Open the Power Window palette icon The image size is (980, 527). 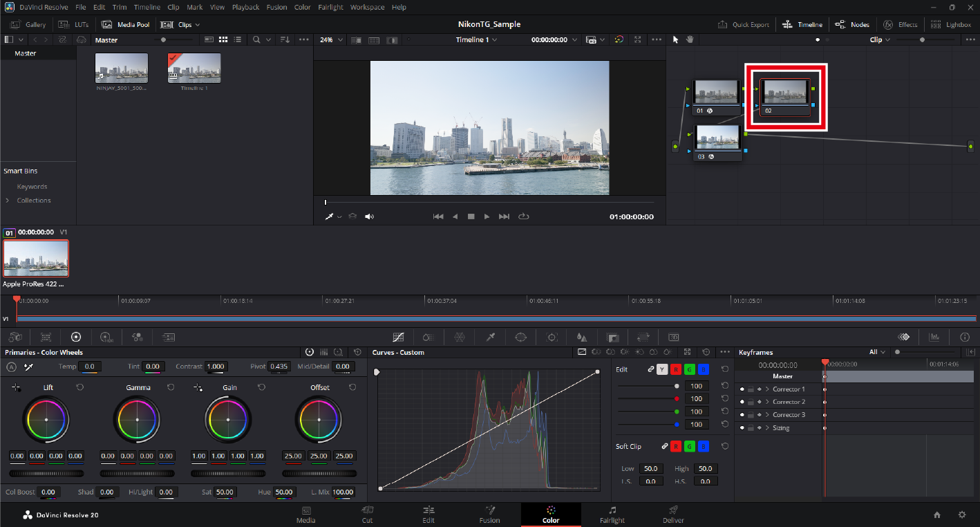tap(521, 337)
